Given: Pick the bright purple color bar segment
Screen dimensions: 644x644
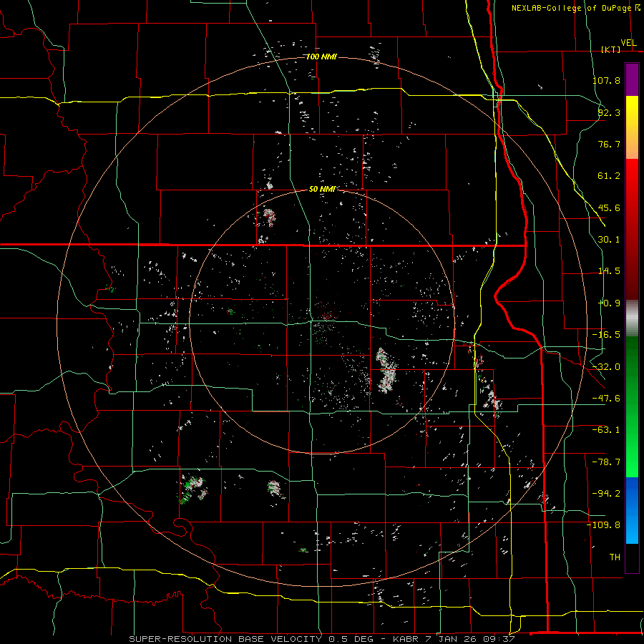Looking at the screenshot, I should pos(632,79).
